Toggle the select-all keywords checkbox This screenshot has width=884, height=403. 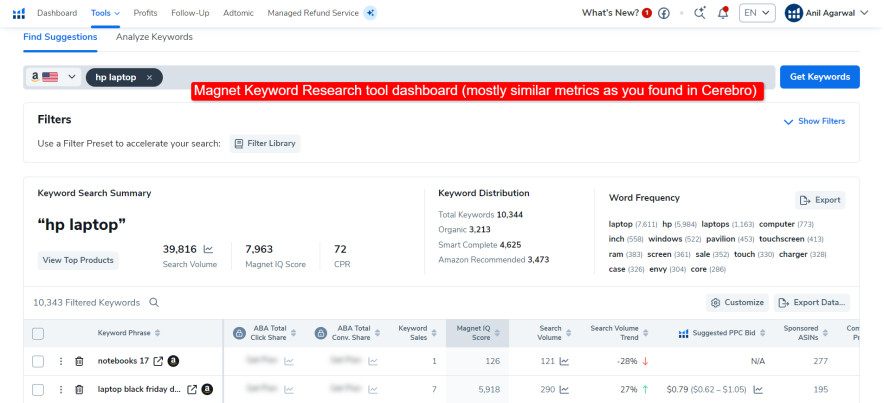38,334
